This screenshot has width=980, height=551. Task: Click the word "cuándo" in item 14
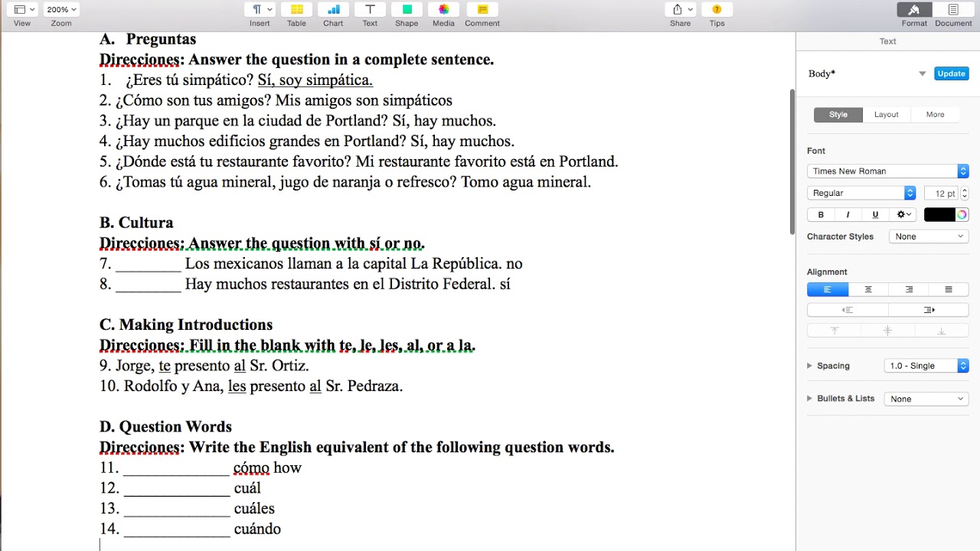[257, 529]
